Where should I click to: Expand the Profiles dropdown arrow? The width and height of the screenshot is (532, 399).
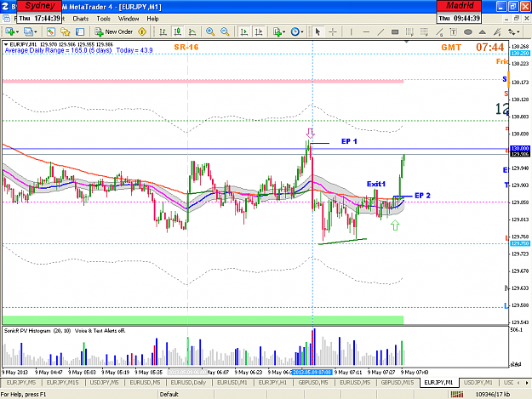tap(36, 32)
